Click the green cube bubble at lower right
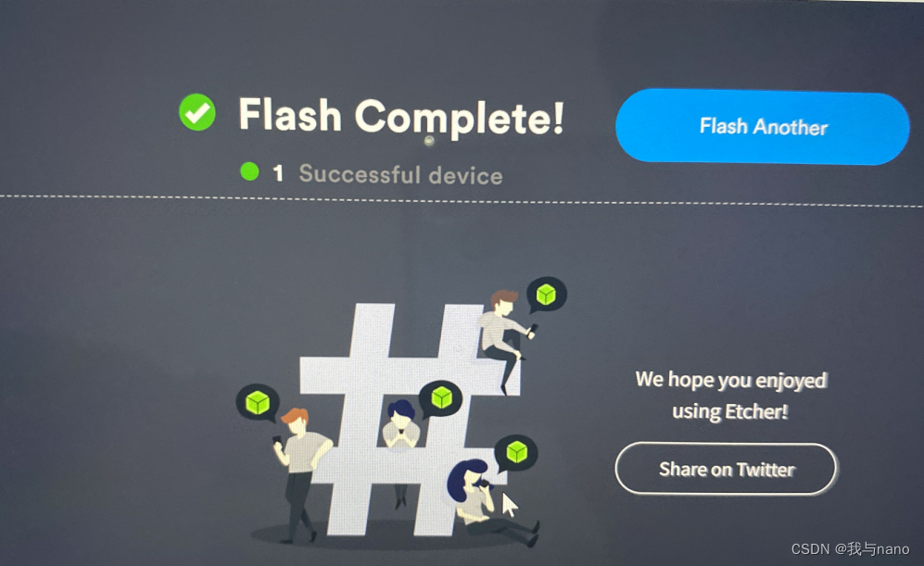This screenshot has height=566, width=924. pos(516,453)
